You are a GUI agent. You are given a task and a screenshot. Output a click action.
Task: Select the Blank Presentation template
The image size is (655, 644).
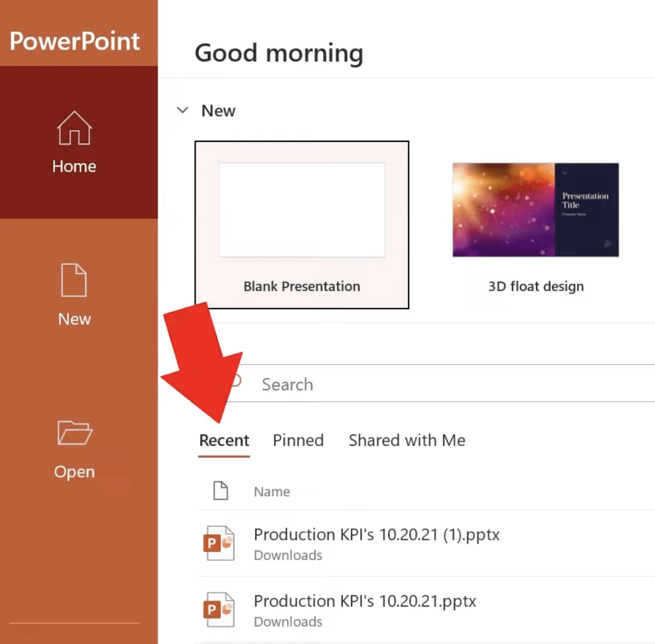(302, 225)
